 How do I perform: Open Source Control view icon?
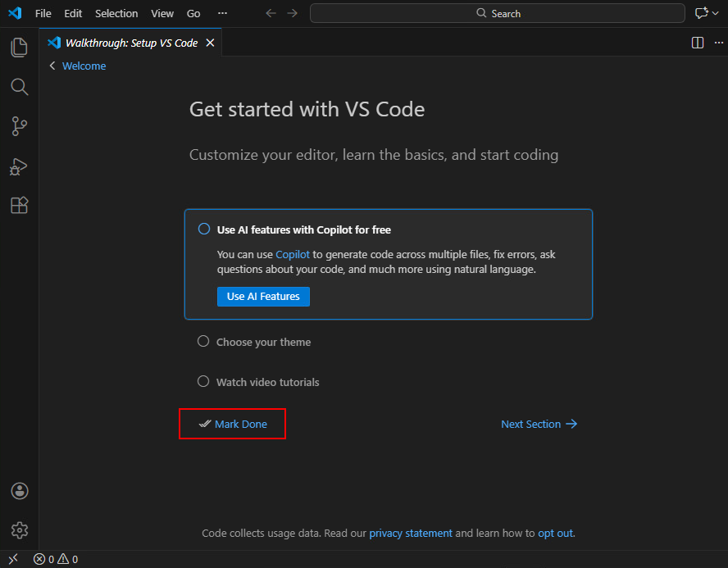click(19, 126)
